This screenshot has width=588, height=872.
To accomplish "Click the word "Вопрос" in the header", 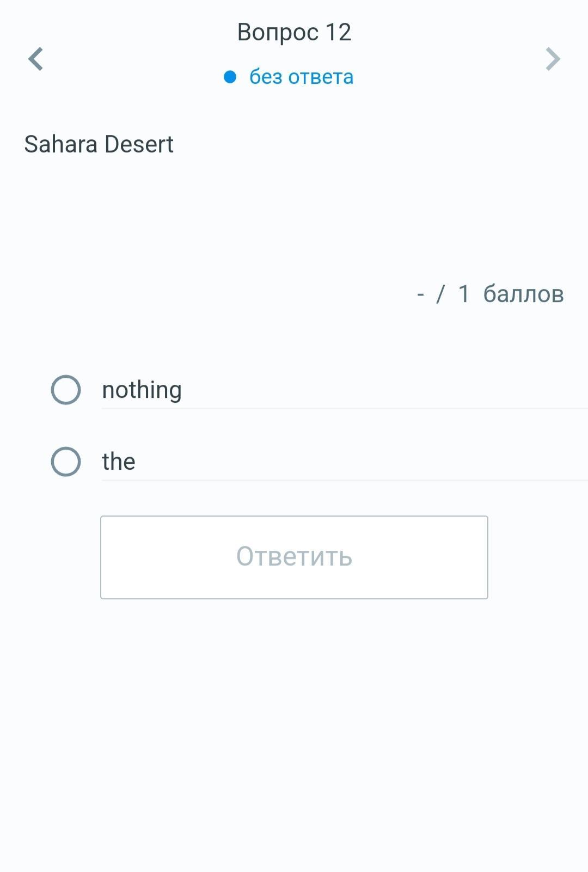I will point(278,32).
